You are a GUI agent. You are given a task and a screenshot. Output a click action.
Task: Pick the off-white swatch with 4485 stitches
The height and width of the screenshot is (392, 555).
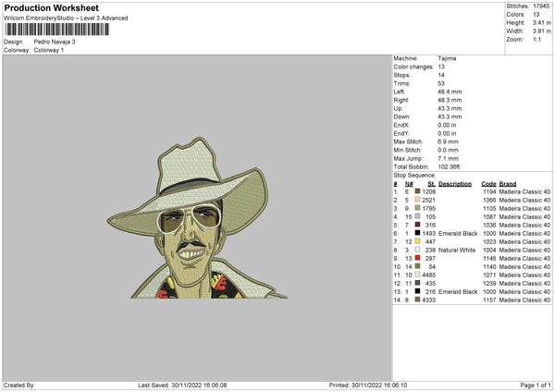417,275
